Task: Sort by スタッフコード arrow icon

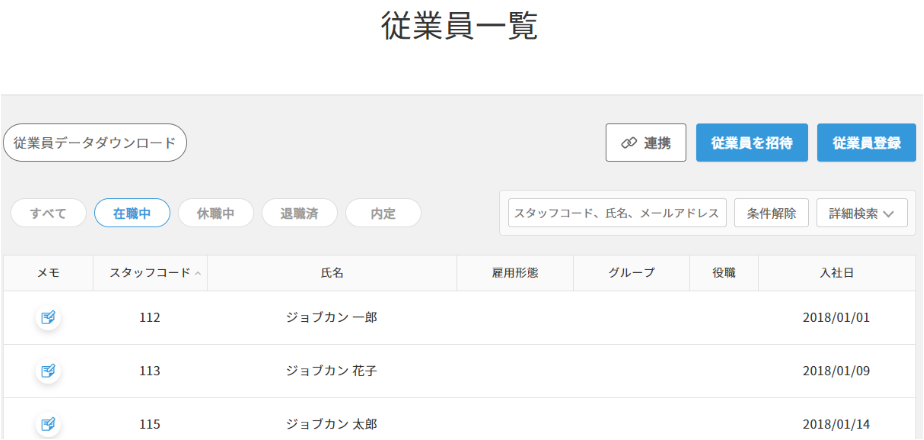Action: [x=198, y=273]
